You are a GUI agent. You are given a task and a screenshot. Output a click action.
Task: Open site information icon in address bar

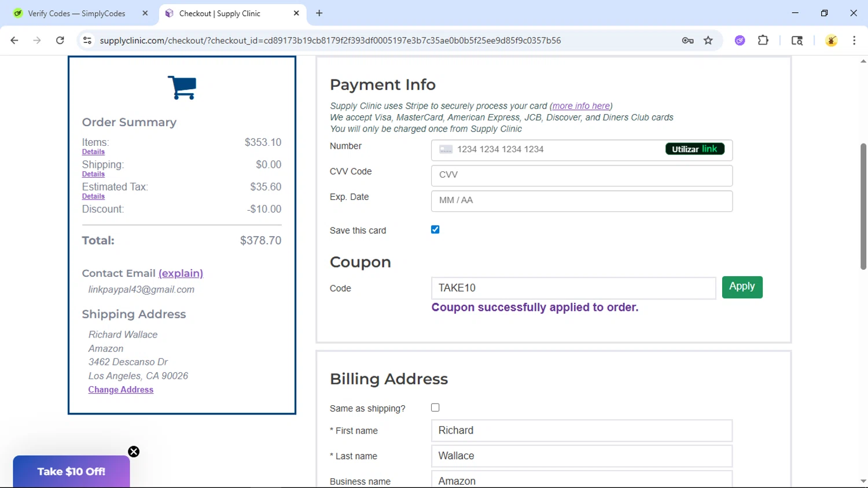(87, 41)
